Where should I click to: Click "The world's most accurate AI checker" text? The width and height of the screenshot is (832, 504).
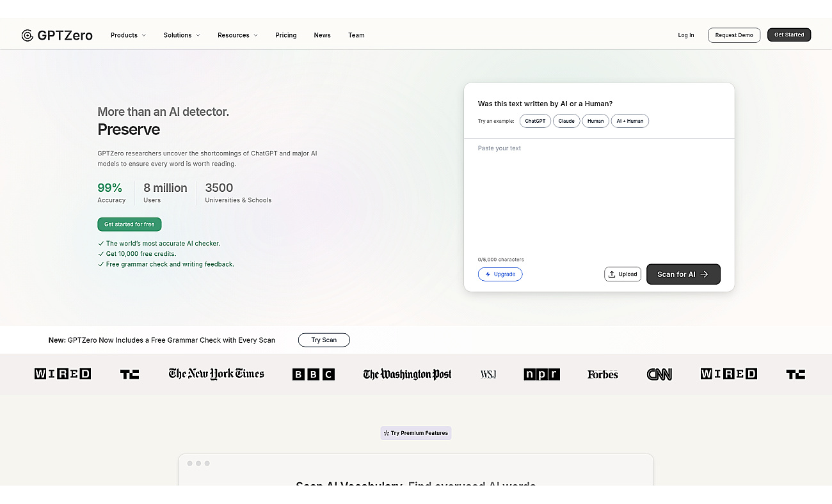point(163,244)
